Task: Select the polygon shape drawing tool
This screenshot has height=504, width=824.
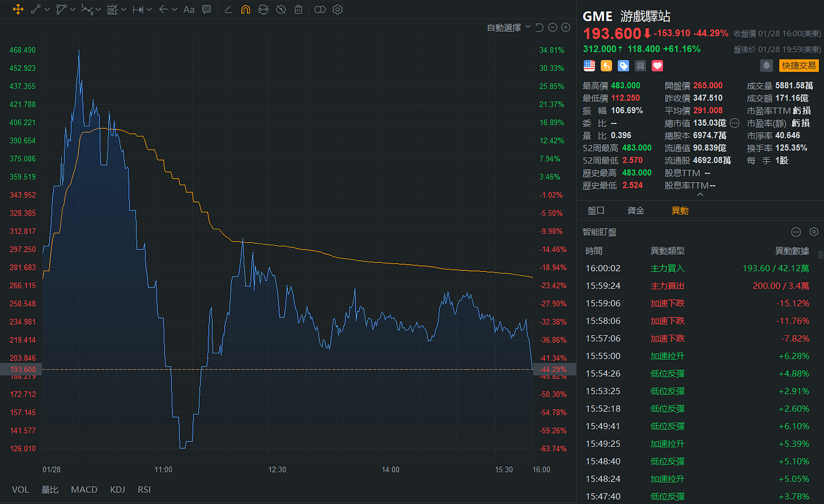Action: [x=61, y=9]
